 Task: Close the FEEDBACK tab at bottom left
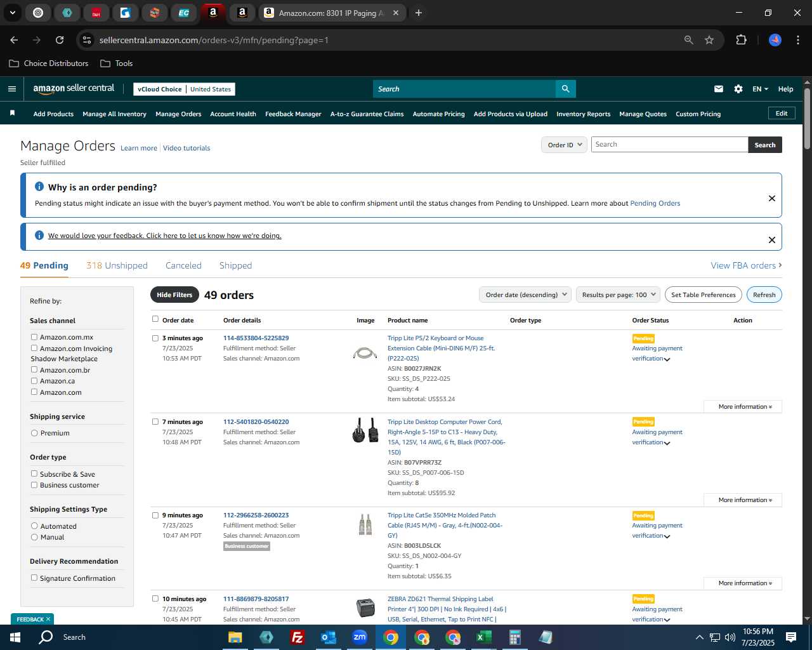click(48, 619)
